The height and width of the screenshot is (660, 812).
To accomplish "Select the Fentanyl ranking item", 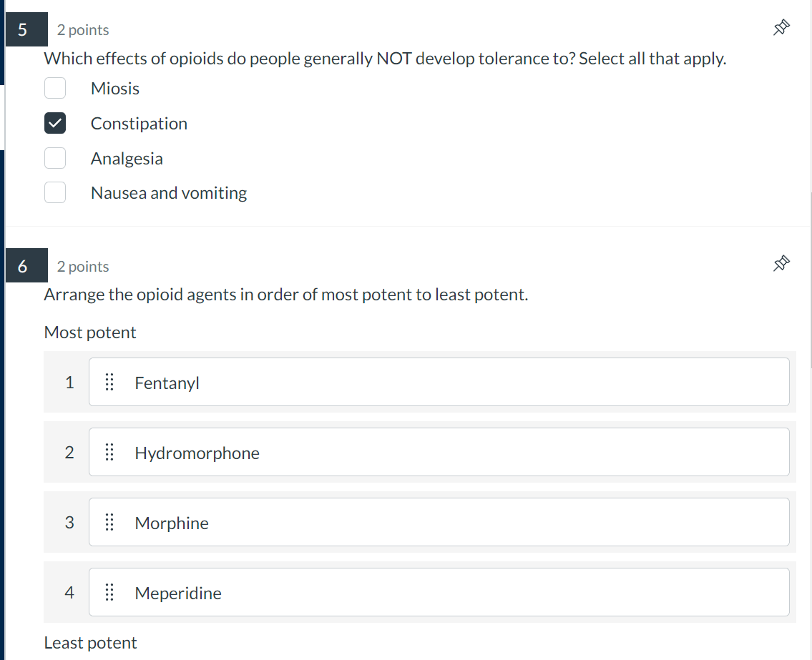I will [x=439, y=383].
